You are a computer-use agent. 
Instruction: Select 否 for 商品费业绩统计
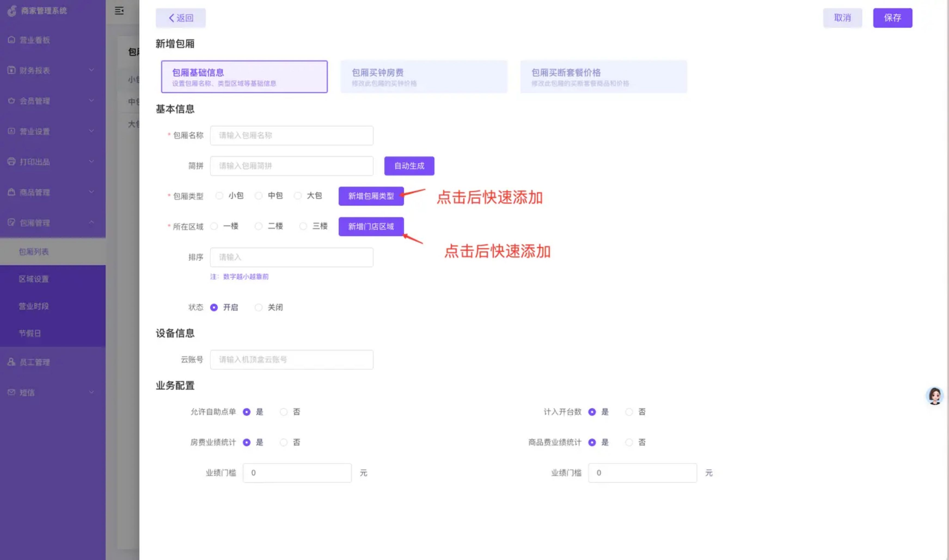(x=629, y=442)
